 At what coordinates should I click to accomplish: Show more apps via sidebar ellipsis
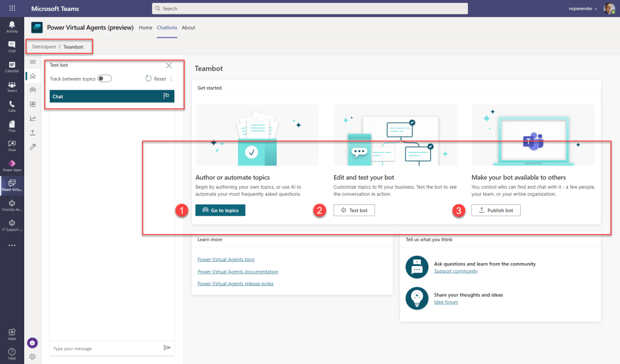point(12,245)
